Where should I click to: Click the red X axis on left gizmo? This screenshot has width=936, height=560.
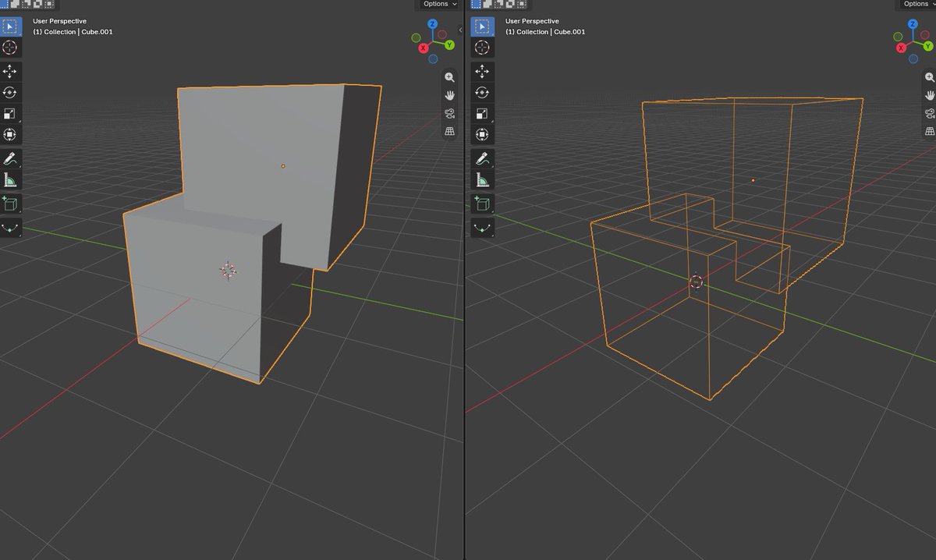pyautogui.click(x=424, y=48)
